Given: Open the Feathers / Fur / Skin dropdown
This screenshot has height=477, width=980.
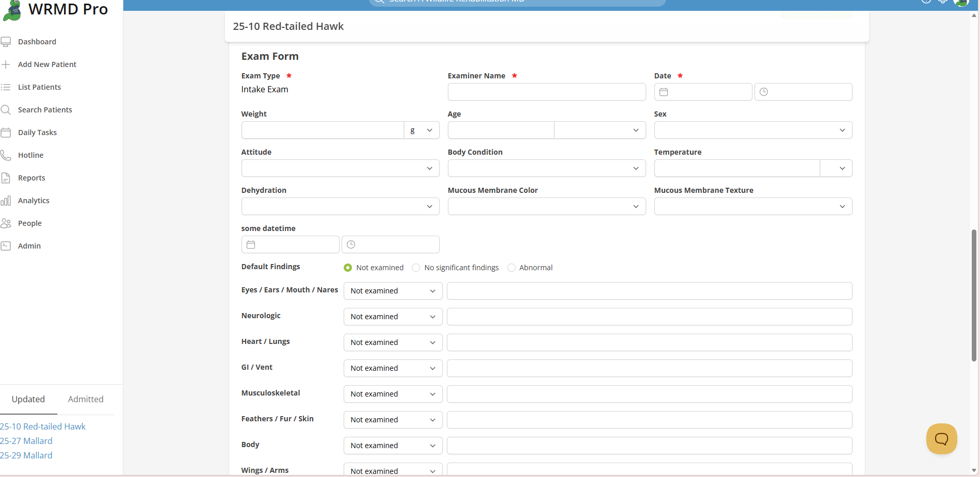Looking at the screenshot, I should tap(393, 420).
